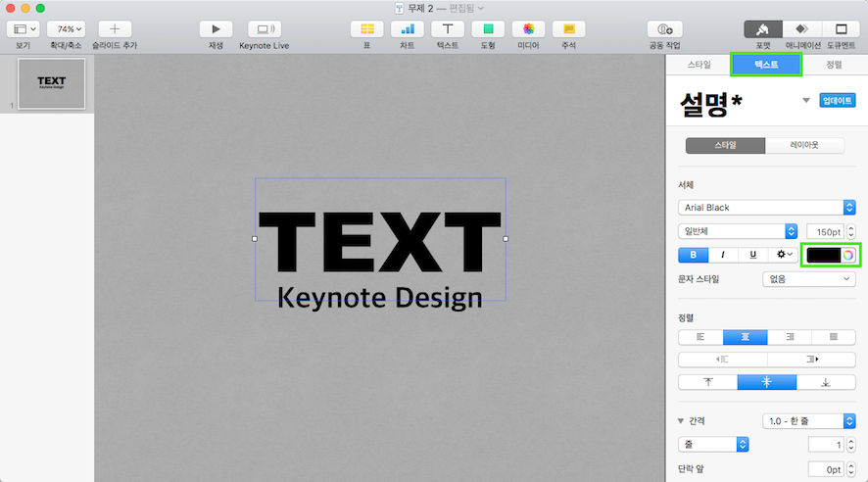868x482 pixels.
Task: Show the Document (도큐멘트) inspector
Action: [841, 28]
